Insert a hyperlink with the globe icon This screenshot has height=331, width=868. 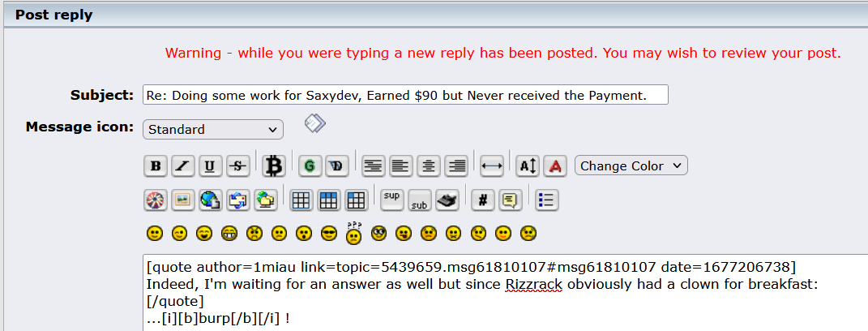pyautogui.click(x=211, y=200)
